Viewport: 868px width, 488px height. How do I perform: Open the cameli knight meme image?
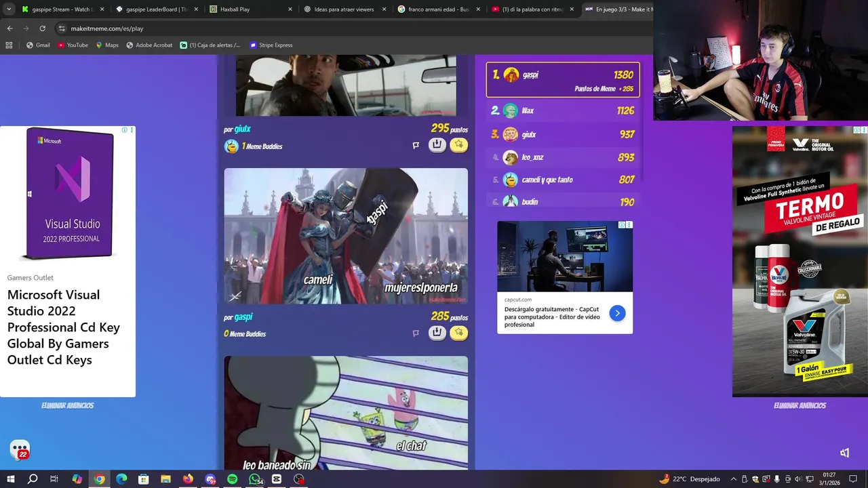pyautogui.click(x=346, y=236)
